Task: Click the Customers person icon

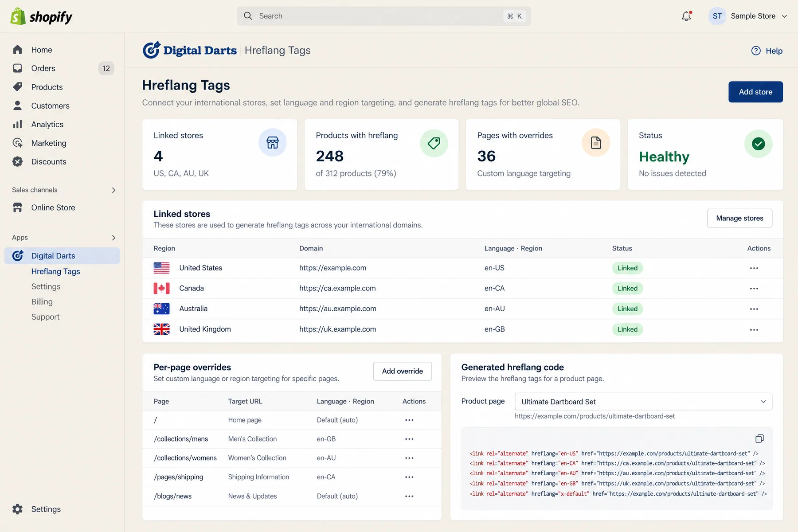Action: coord(18,106)
